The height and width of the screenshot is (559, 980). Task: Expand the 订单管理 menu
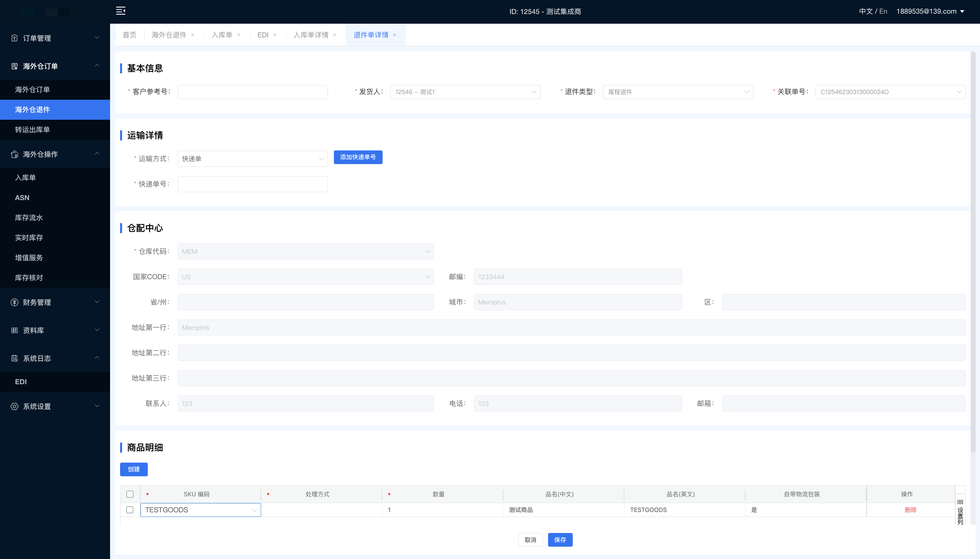tap(97, 38)
